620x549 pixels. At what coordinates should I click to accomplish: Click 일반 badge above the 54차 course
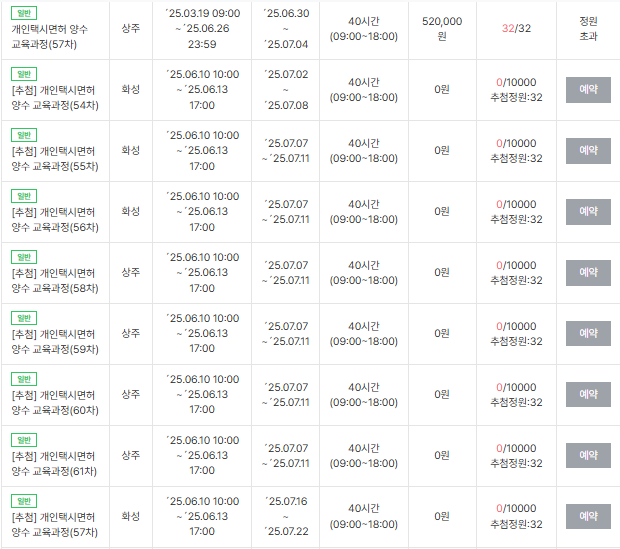(24, 74)
